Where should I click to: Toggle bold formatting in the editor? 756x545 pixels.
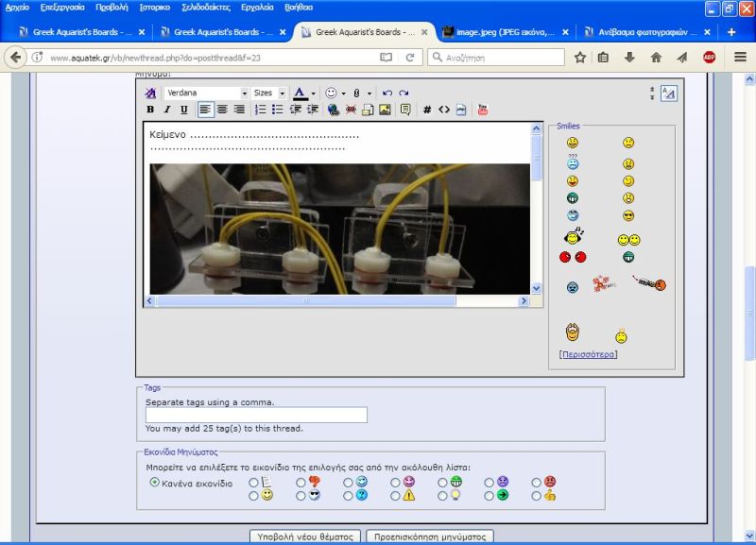pos(150,110)
